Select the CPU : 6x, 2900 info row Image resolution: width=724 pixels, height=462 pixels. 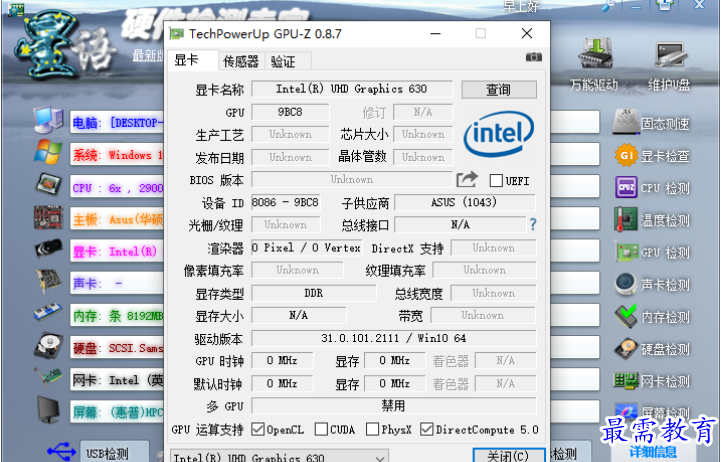pyautogui.click(x=117, y=188)
